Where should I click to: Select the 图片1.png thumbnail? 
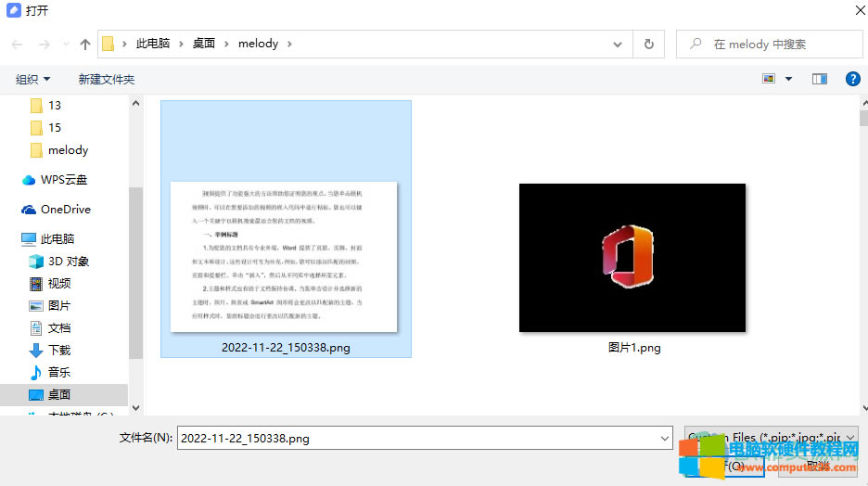pos(632,258)
